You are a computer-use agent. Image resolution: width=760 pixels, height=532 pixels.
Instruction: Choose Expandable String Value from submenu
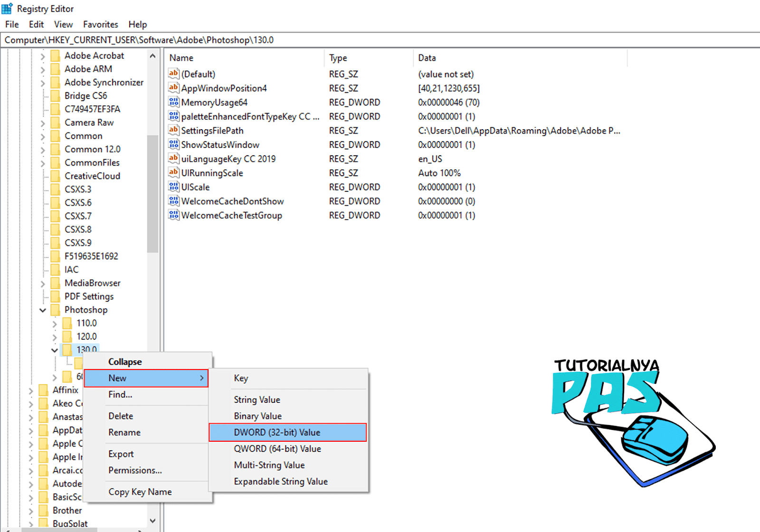(x=288, y=481)
